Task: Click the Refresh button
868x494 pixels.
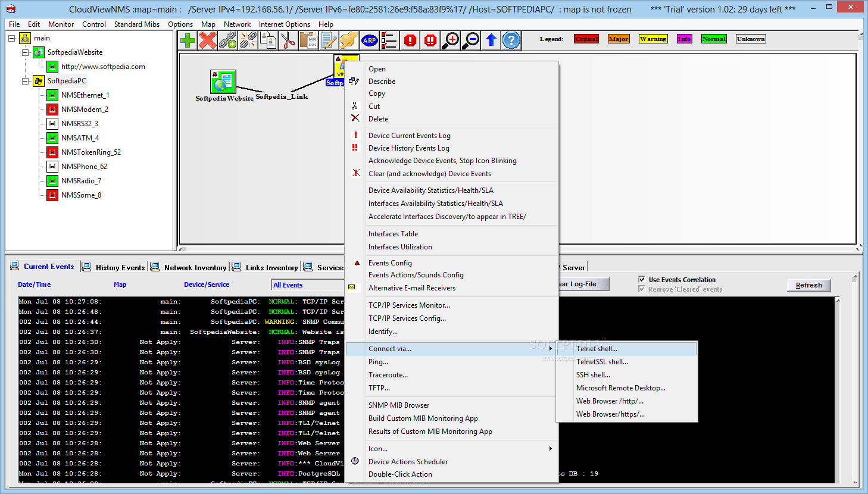Action: (x=808, y=285)
